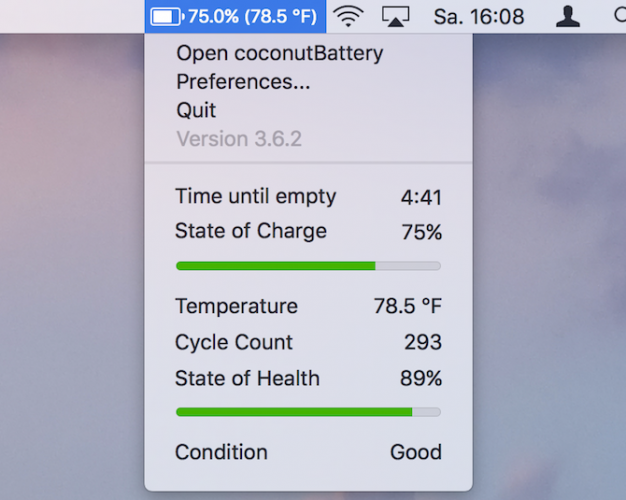The width and height of the screenshot is (626, 500).
Task: Click the State of Charge label
Action: [x=250, y=231]
